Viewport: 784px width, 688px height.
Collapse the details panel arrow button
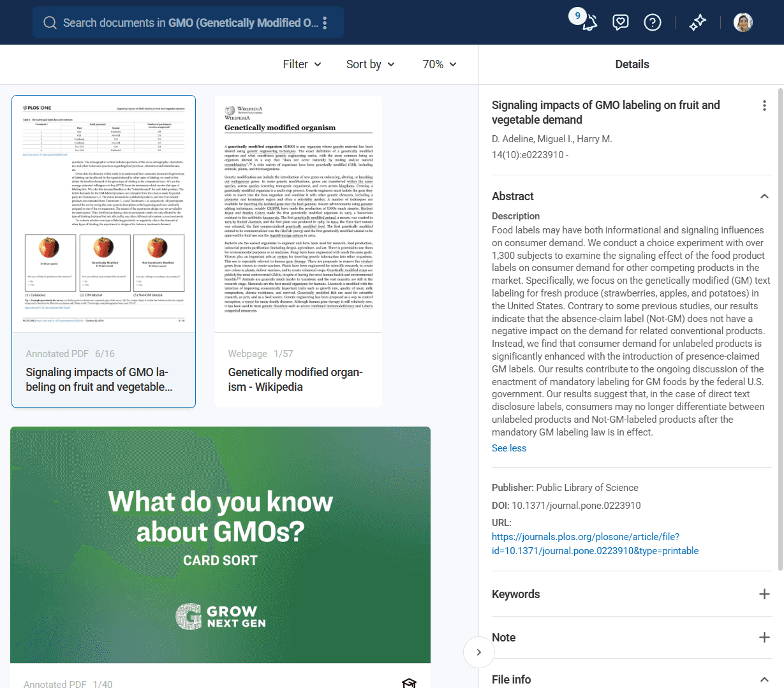pyautogui.click(x=478, y=652)
